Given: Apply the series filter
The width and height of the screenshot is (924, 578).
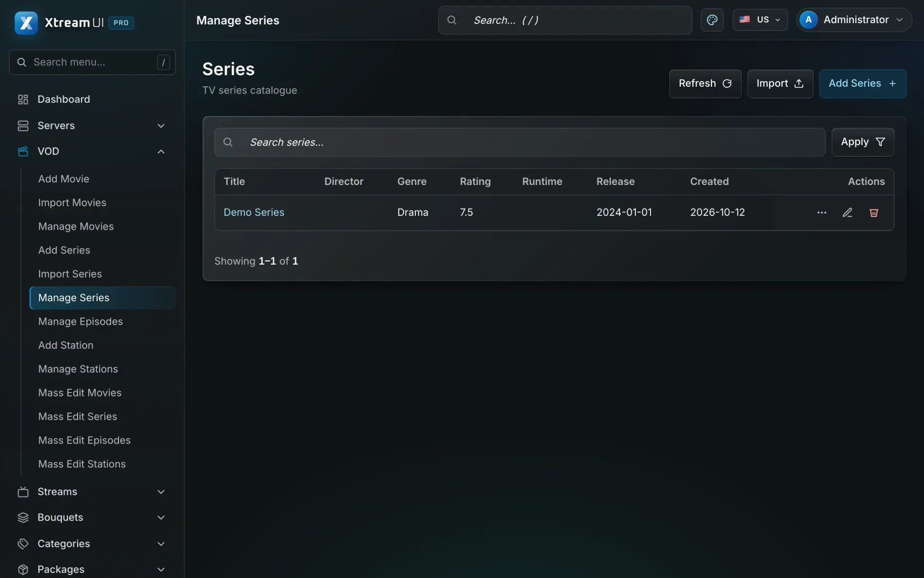Looking at the screenshot, I should tap(863, 142).
